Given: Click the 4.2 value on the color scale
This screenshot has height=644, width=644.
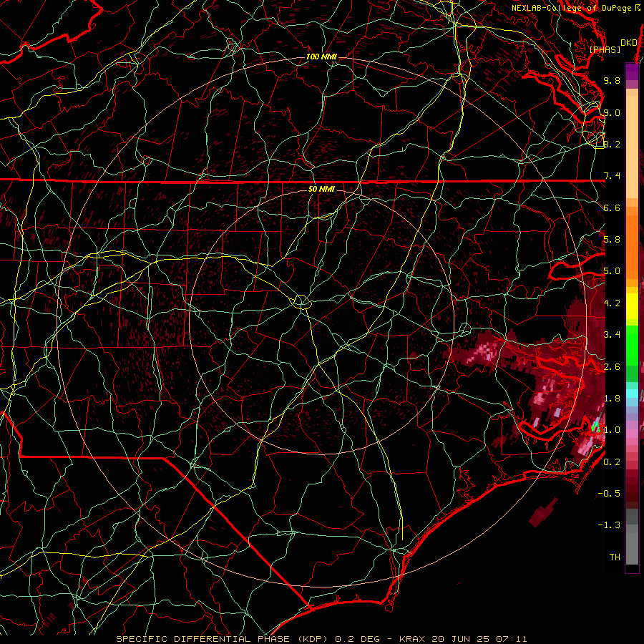Looking at the screenshot, I should pyautogui.click(x=612, y=303).
